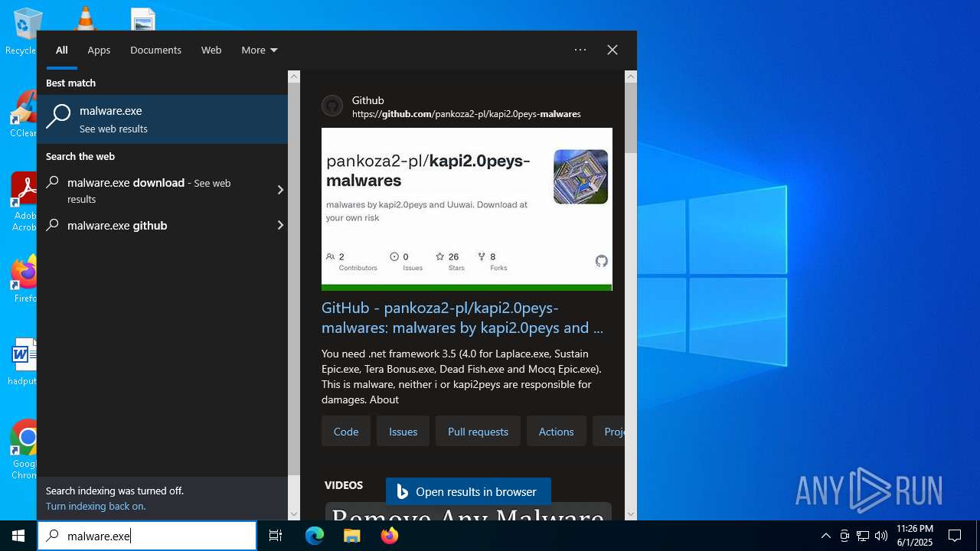
Task: Select the malware.exe download web suggestion
Action: pos(155,191)
